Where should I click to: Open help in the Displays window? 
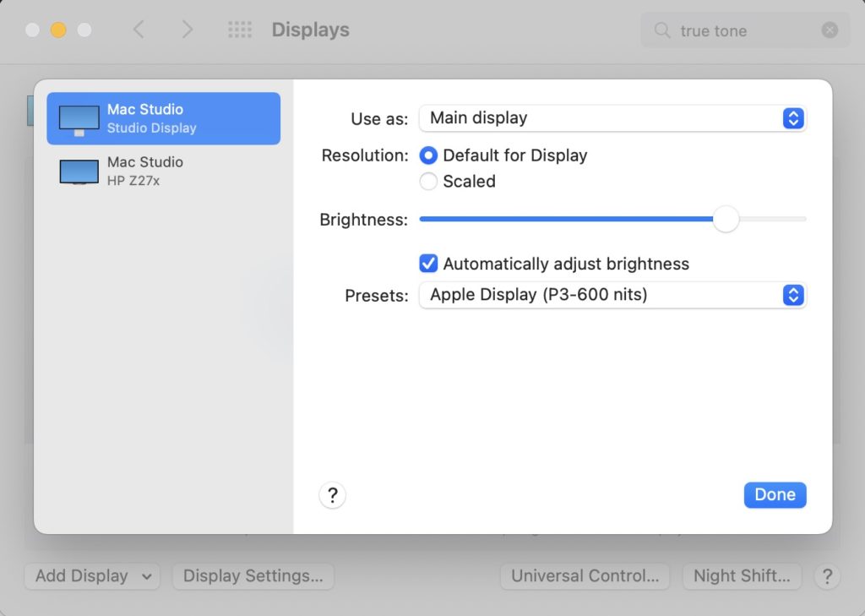click(x=827, y=576)
